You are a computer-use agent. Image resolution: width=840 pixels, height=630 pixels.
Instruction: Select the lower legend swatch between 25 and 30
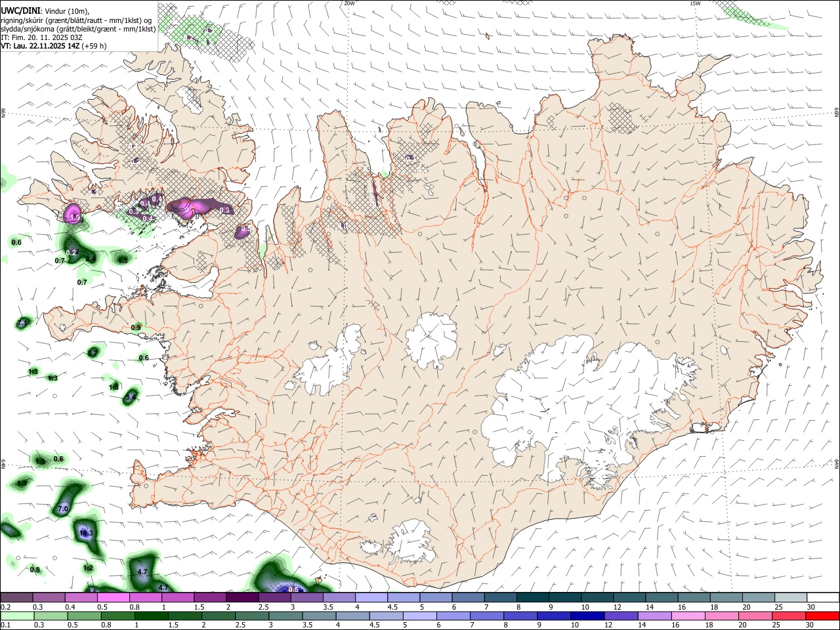click(x=789, y=616)
